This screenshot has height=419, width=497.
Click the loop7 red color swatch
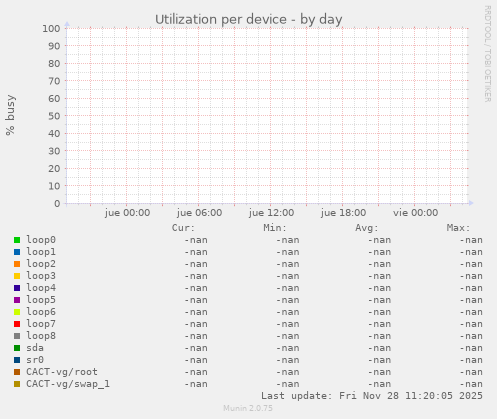17,324
